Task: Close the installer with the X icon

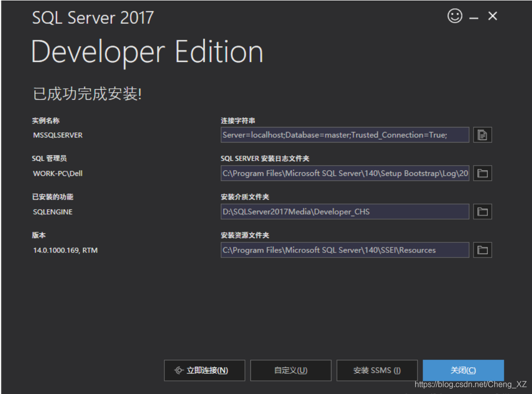Action: coord(493,16)
